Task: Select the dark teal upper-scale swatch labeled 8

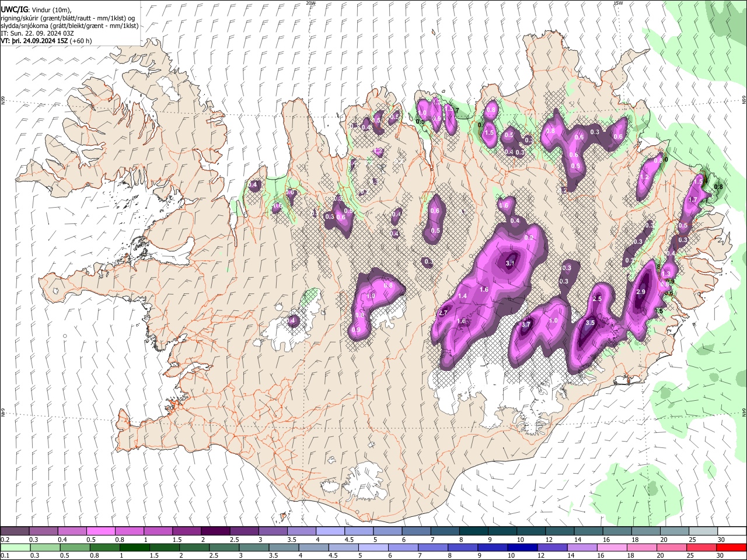Action: [473, 531]
